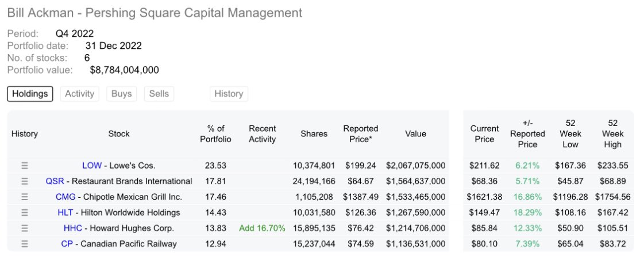Open the History tab
Image resolution: width=644 pixels, height=256 pixels.
[229, 94]
